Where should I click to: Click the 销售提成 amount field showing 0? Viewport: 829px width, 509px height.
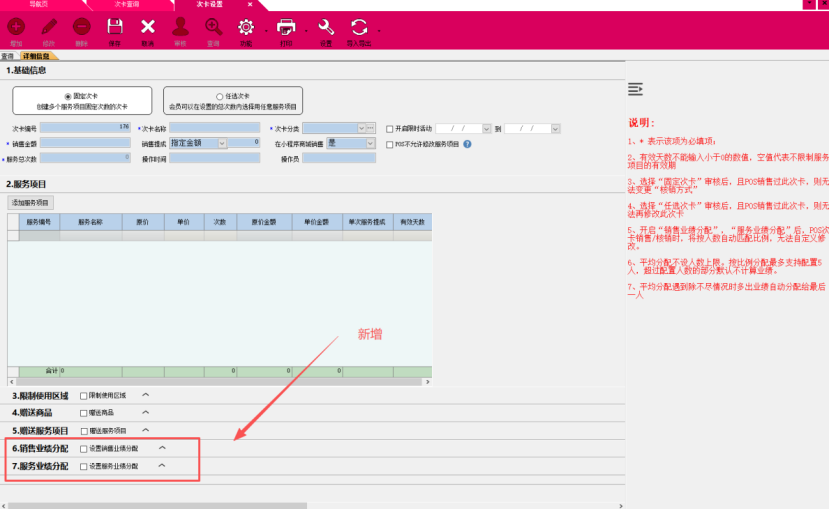[244, 143]
